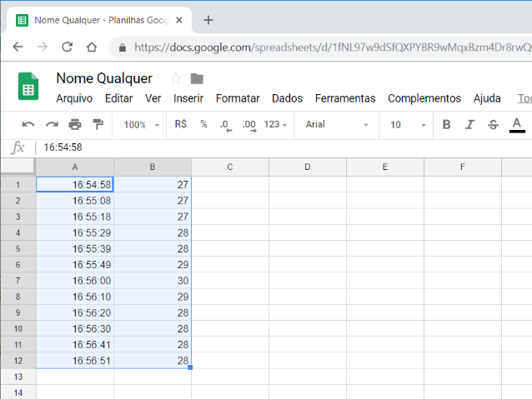
Task: Star the Nome Qualquer document
Action: [175, 78]
